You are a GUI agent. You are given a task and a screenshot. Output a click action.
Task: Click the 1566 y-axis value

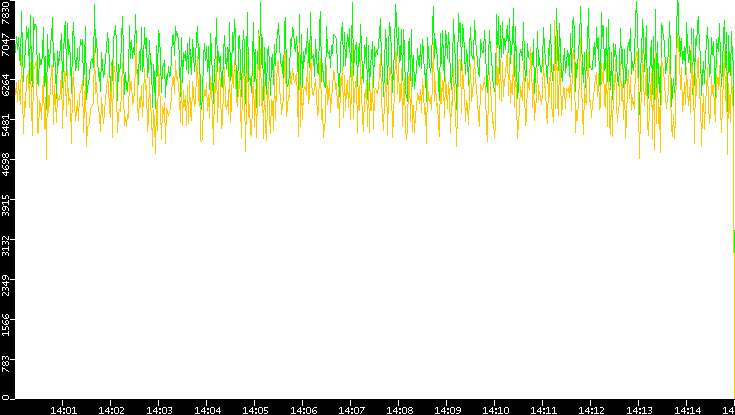pos(6,324)
